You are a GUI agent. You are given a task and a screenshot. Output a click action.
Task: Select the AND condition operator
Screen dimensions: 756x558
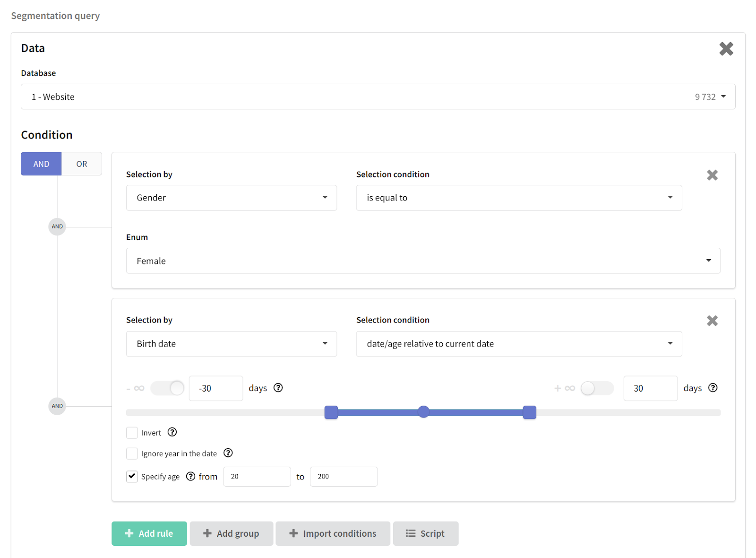point(41,164)
